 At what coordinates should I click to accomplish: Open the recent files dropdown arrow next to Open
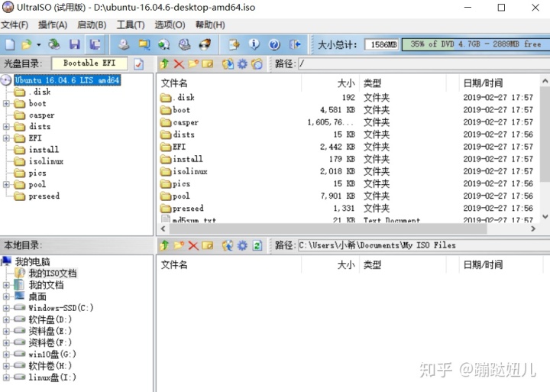click(x=39, y=44)
